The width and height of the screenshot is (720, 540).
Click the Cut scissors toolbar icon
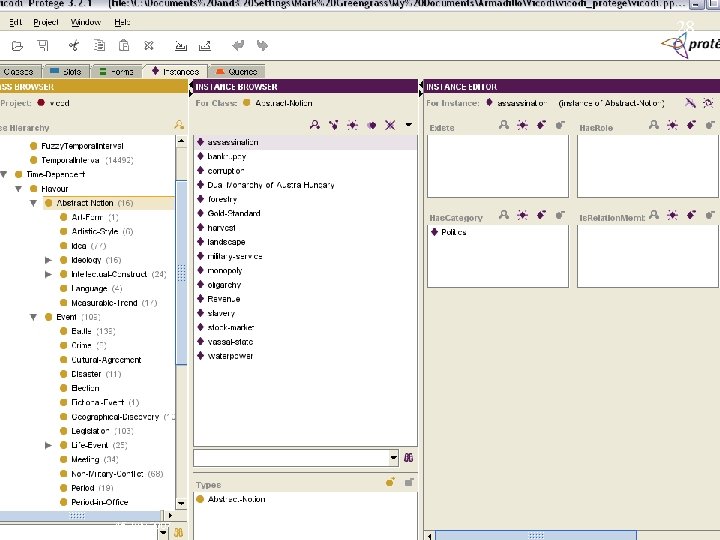[74, 45]
